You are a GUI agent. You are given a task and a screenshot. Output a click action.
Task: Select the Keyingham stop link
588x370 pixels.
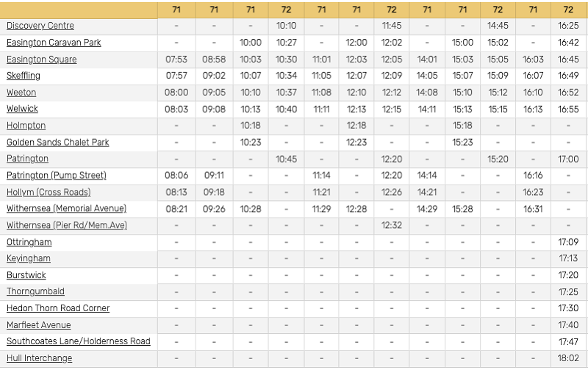pyautogui.click(x=29, y=258)
